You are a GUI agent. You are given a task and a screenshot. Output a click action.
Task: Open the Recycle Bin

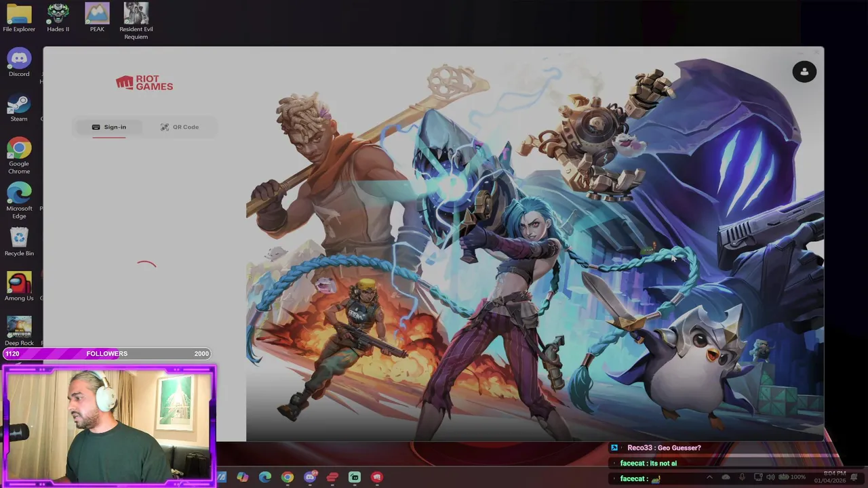(x=19, y=243)
